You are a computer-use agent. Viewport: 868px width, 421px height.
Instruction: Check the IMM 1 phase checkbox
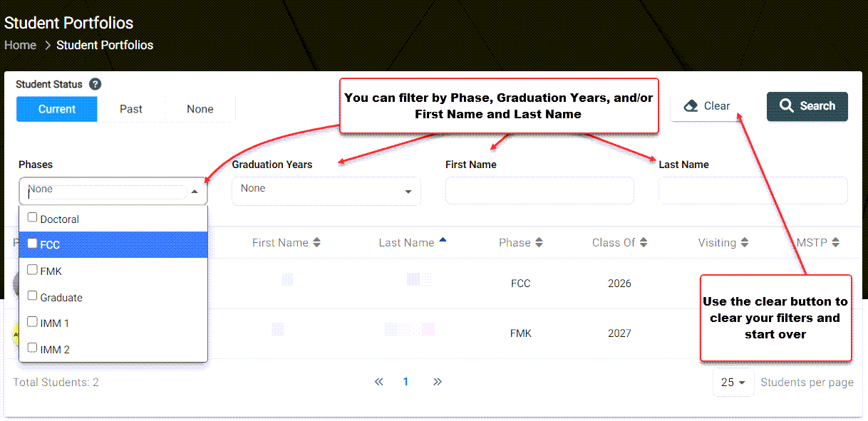coord(32,322)
